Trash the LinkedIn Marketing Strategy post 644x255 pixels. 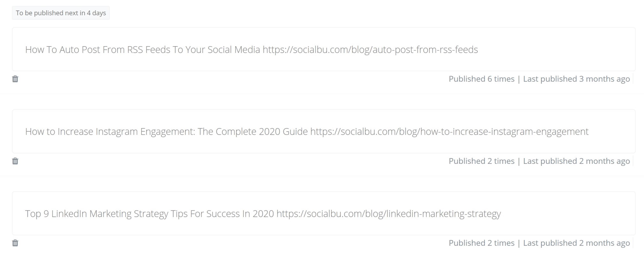[x=15, y=243]
